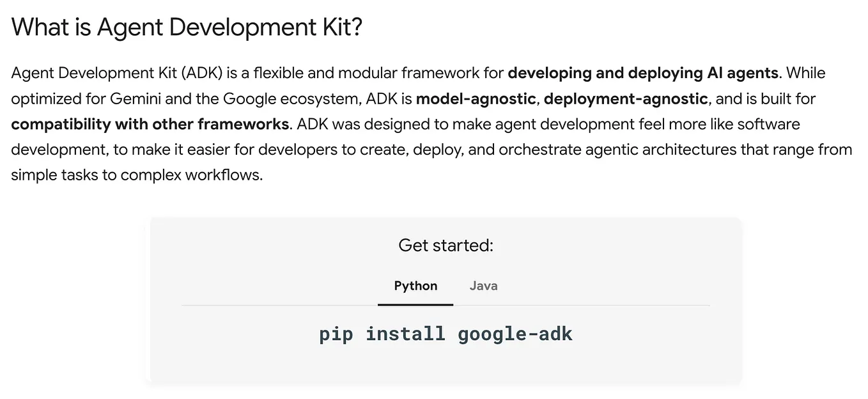Click the 'google-adk' package name in code

click(x=515, y=333)
